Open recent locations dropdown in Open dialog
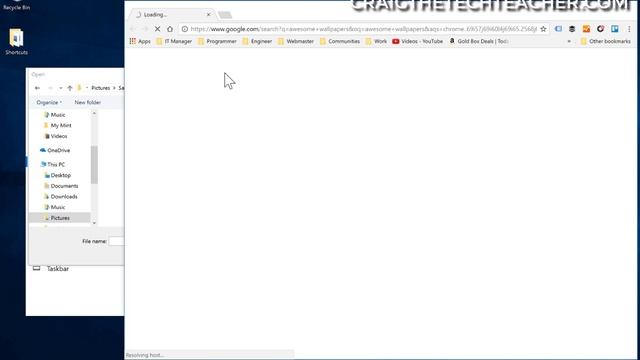This screenshot has width=640, height=360. pyautogui.click(x=61, y=88)
